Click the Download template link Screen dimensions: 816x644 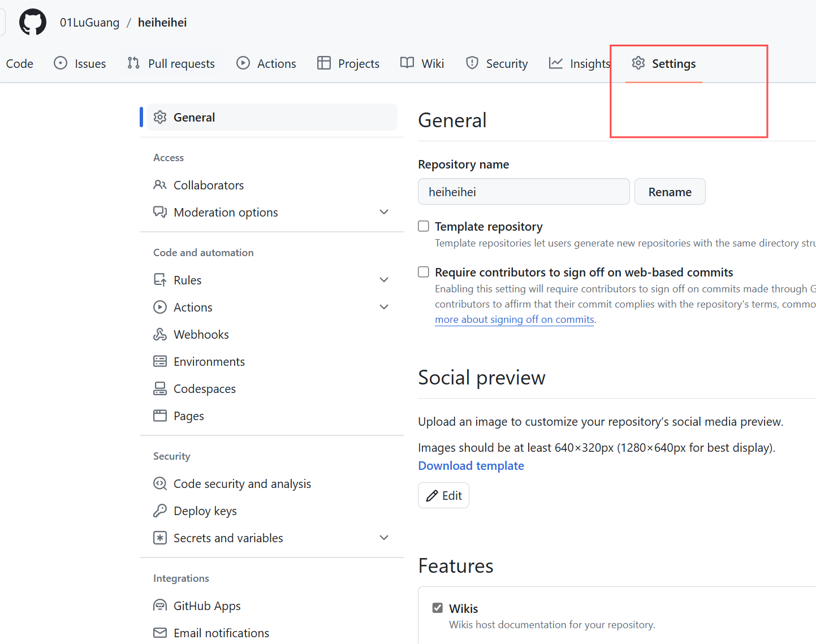[471, 466]
